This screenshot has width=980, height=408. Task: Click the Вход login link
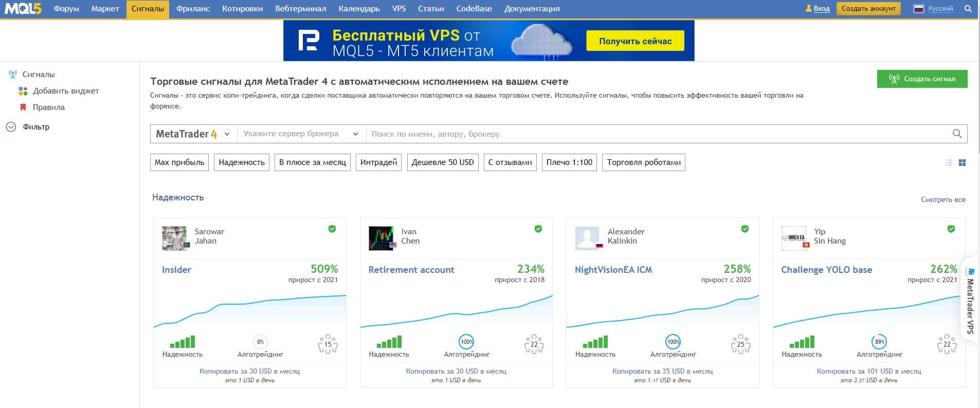click(822, 9)
